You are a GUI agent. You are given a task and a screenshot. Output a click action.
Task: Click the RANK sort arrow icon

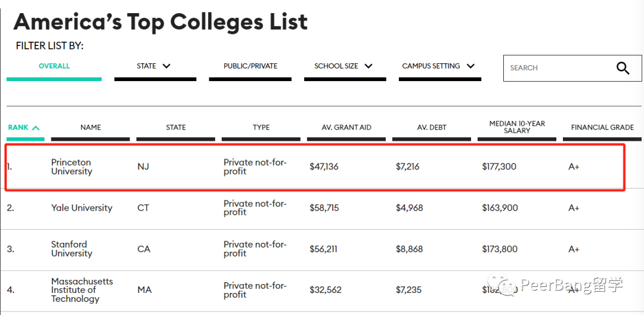coord(36,128)
